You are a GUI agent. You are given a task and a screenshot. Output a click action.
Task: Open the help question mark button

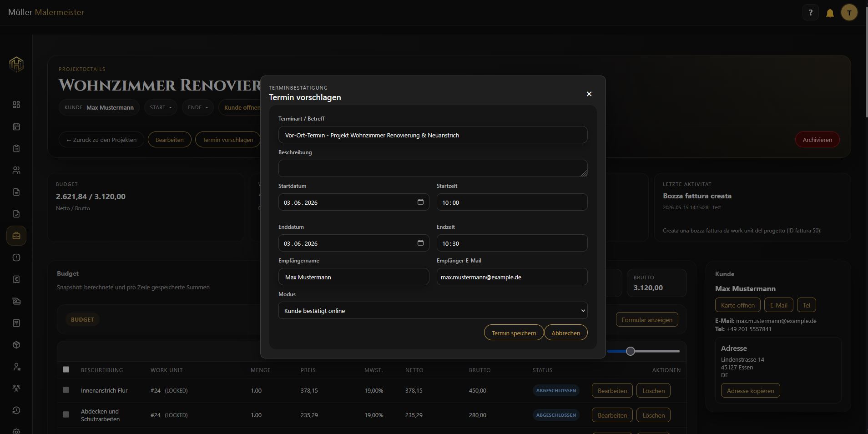[x=810, y=13]
